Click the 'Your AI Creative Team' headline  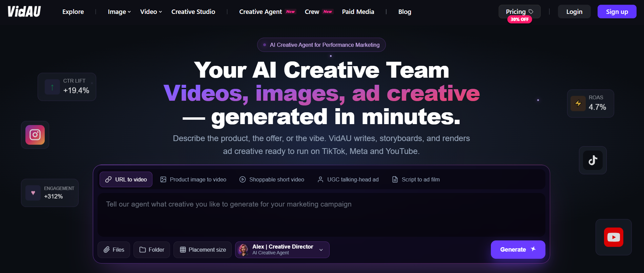[321, 70]
